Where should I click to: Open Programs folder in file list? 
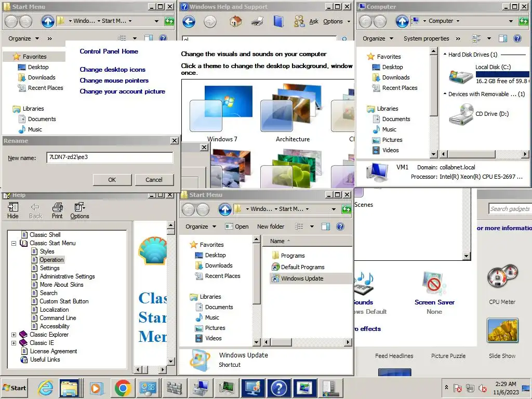pyautogui.click(x=292, y=256)
